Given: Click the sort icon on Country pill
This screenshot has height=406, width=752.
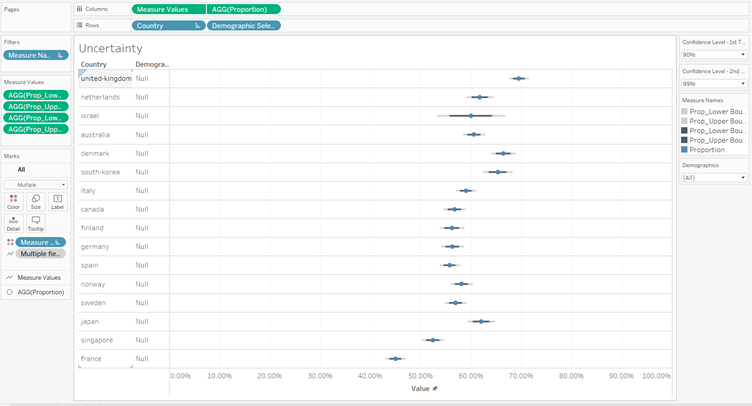Looking at the screenshot, I should point(197,25).
